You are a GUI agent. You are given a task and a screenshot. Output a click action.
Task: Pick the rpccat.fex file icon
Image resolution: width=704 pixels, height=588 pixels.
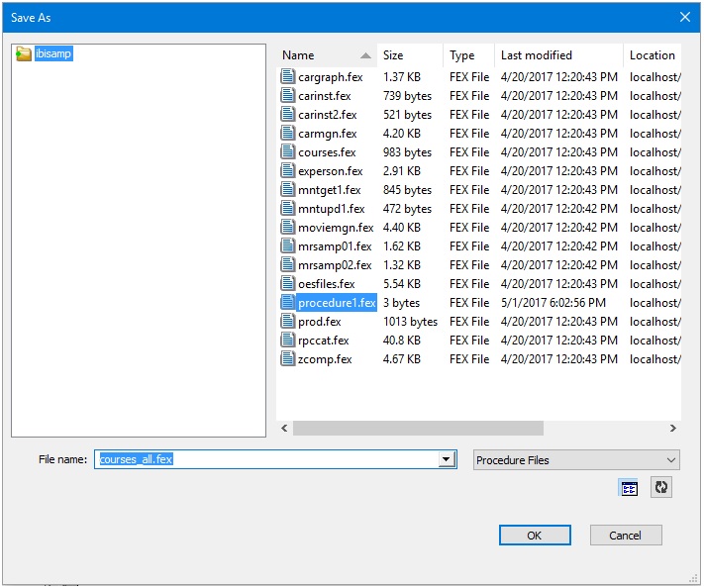pos(288,341)
